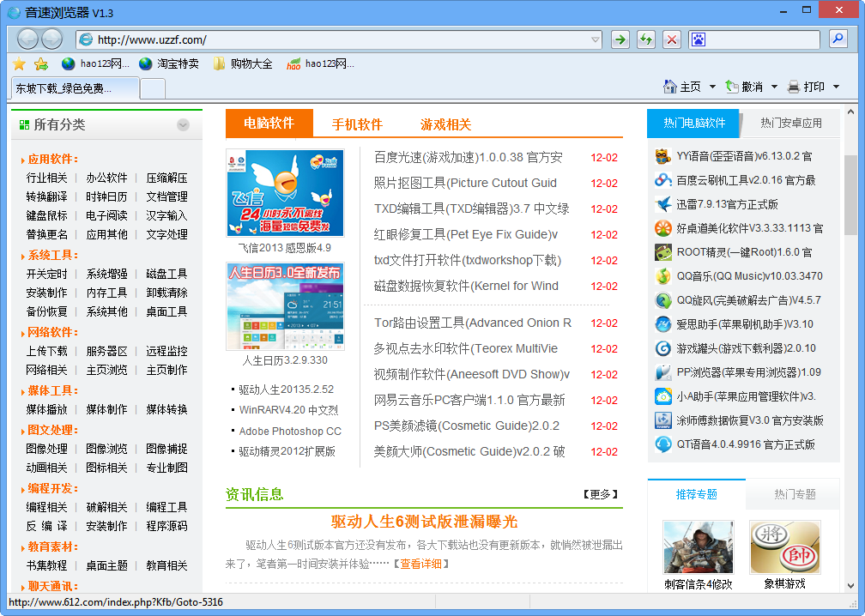
Task: Click the 象棋游戏 thumbnail
Action: (785, 547)
